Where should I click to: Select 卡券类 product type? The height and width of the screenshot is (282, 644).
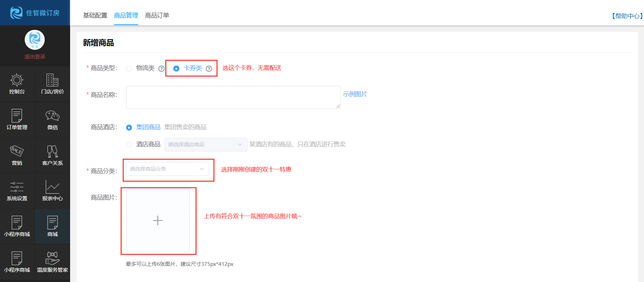176,68
